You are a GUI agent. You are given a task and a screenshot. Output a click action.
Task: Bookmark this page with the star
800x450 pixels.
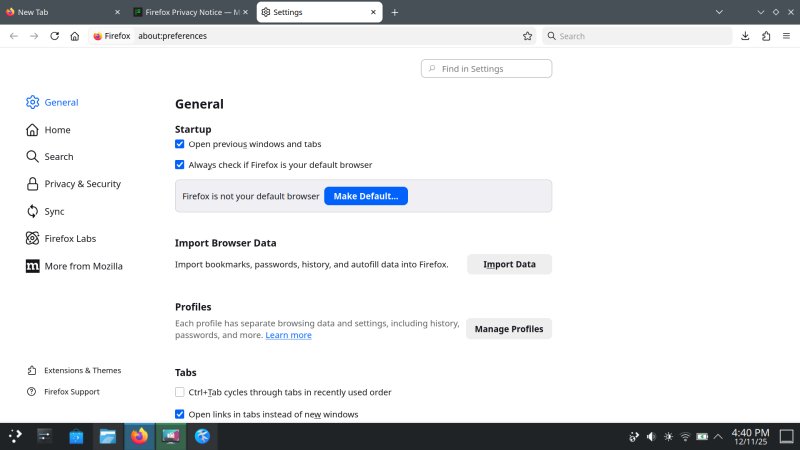pyautogui.click(x=528, y=36)
